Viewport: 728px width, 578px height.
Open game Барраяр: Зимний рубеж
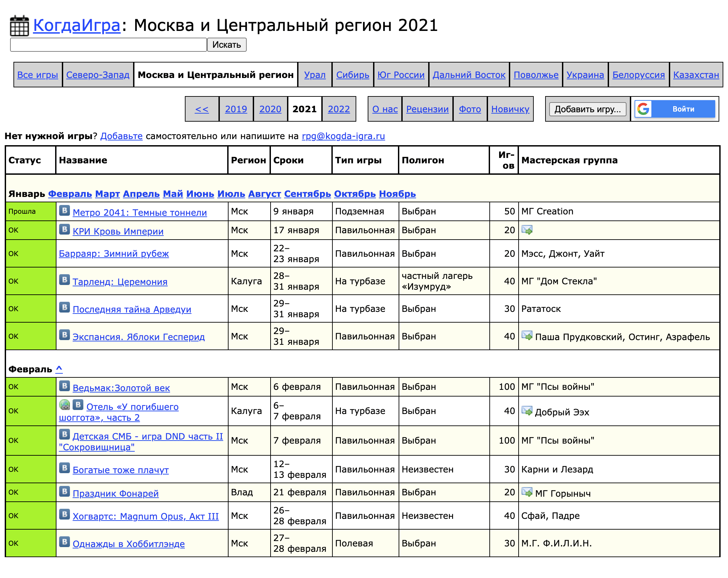point(114,254)
